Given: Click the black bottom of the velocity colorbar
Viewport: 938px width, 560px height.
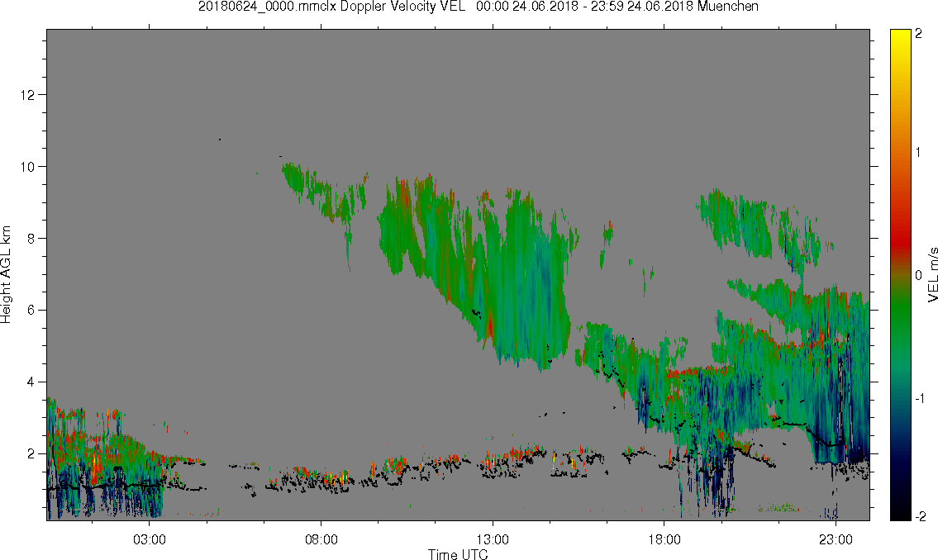Looking at the screenshot, I should pyautogui.click(x=900, y=514).
